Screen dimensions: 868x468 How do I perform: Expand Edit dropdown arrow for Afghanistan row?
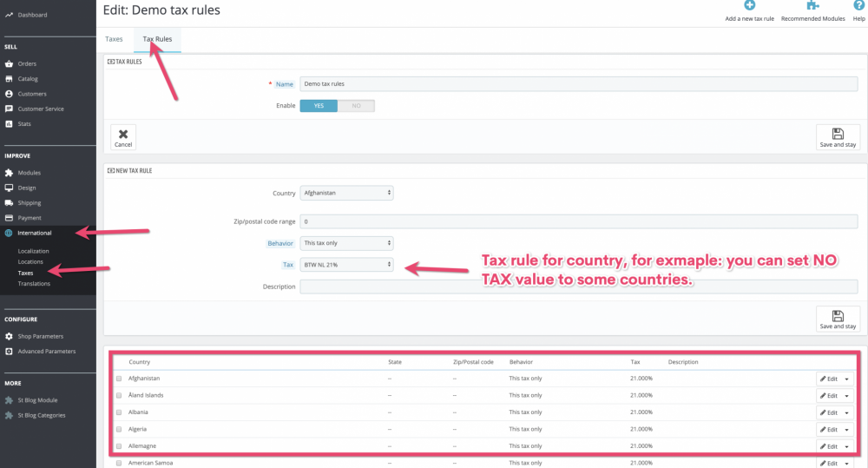pyautogui.click(x=846, y=379)
